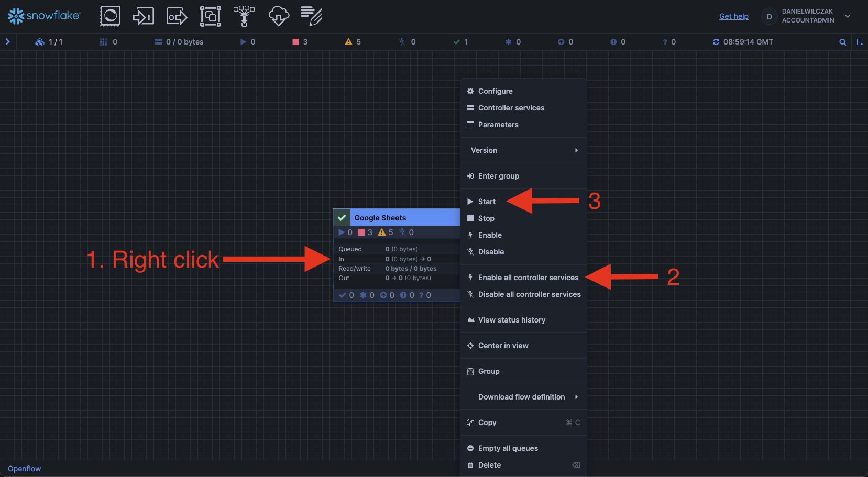Screen dimensions: 868x477
Task: Open canvas search with the magnifier icon
Action: click(843, 42)
